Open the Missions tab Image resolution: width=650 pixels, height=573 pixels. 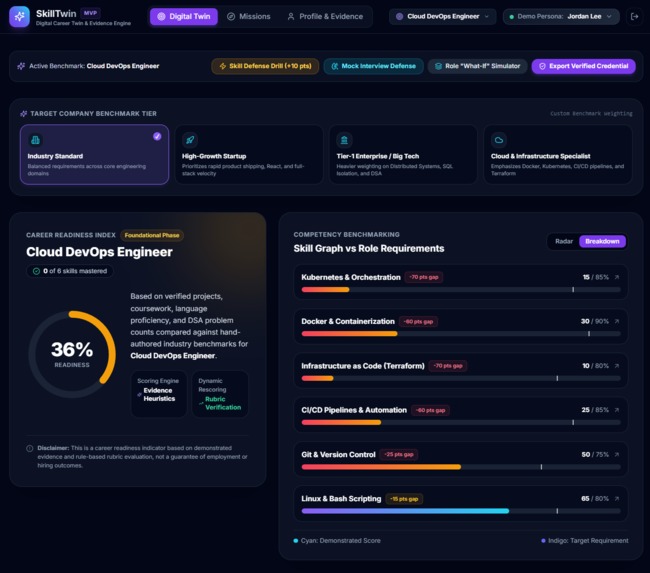(249, 17)
